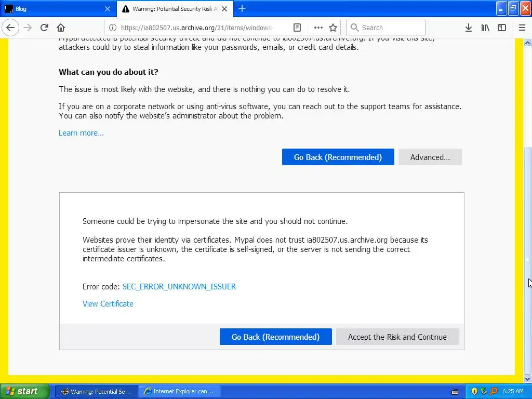Switch to Warning: Potential Se... taskbar window
The width and height of the screenshot is (532, 399).
click(x=96, y=392)
